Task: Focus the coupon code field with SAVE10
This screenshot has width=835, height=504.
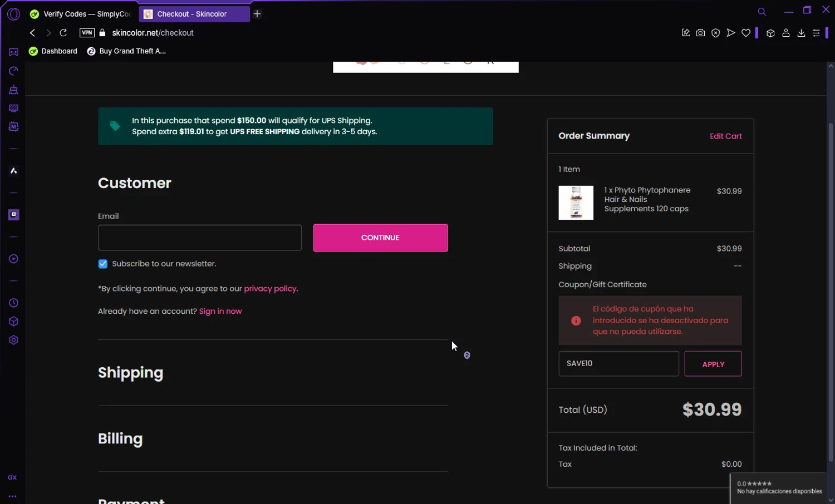Action: pos(618,363)
